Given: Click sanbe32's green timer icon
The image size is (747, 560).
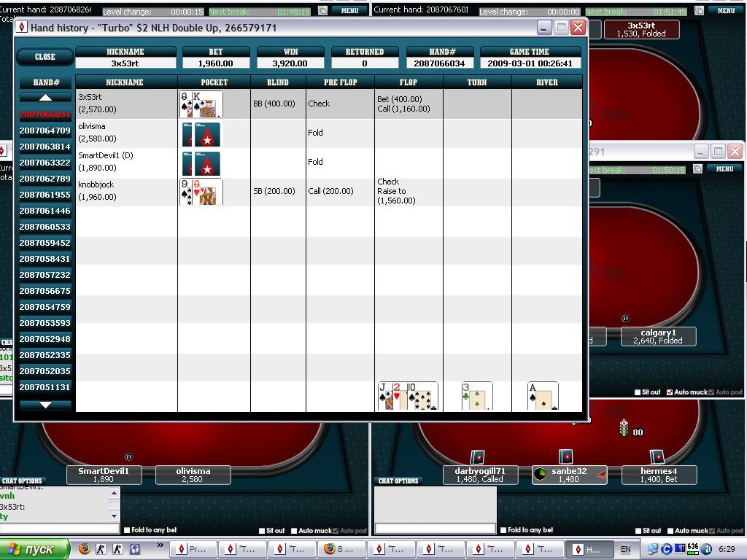Looking at the screenshot, I should pyautogui.click(x=541, y=474).
